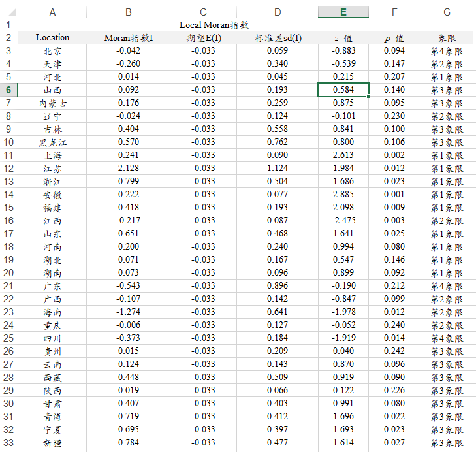Click the 期望E(I) header cell
Image resolution: width=476 pixels, height=452 pixels.
(x=203, y=38)
